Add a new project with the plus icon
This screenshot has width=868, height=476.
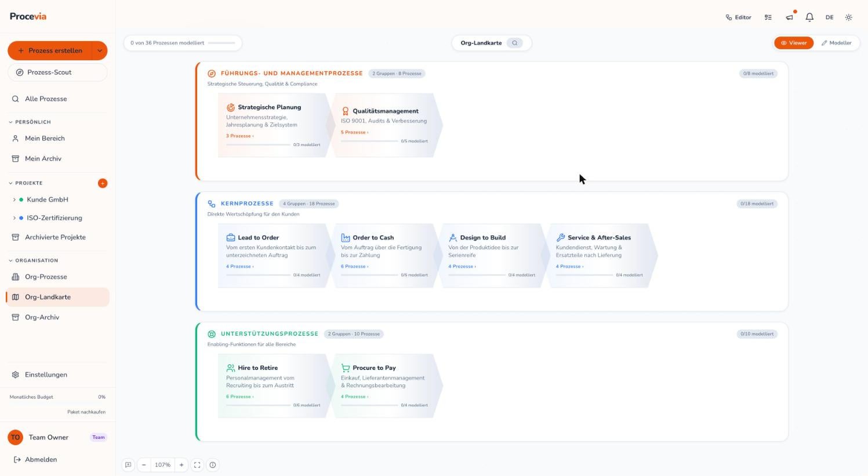click(103, 183)
